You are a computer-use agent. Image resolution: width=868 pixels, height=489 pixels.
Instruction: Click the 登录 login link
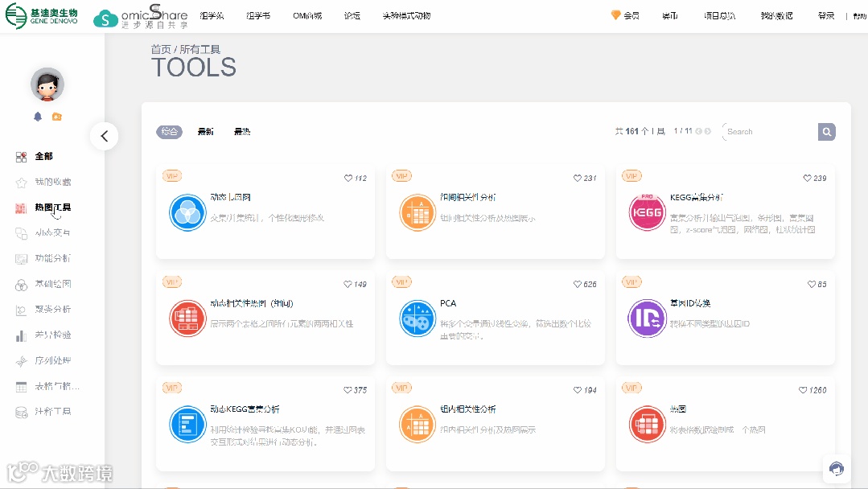point(826,15)
